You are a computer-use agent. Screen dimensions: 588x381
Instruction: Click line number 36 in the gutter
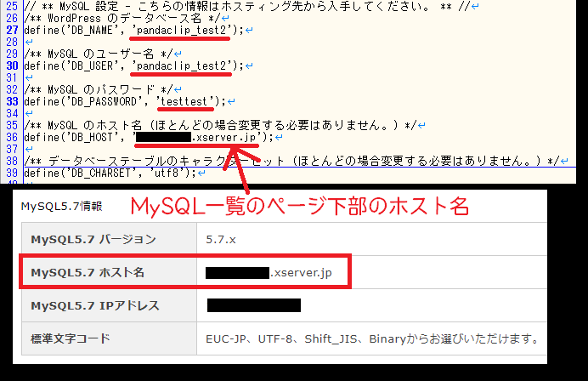pyautogui.click(x=12, y=138)
